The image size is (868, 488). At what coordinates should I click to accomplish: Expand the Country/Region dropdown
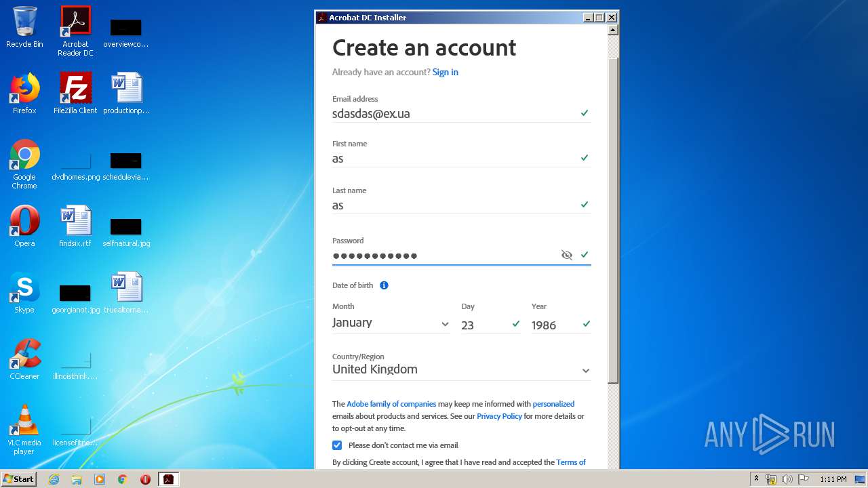(x=461, y=370)
